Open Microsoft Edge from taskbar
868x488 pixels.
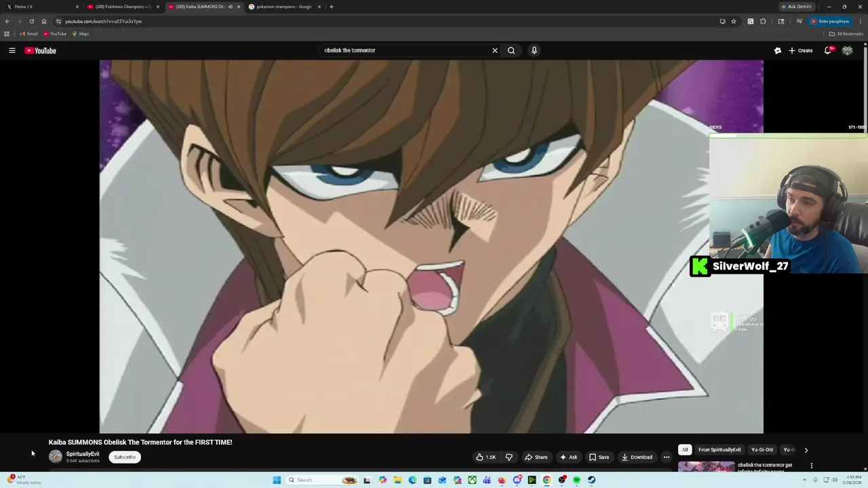click(x=412, y=480)
